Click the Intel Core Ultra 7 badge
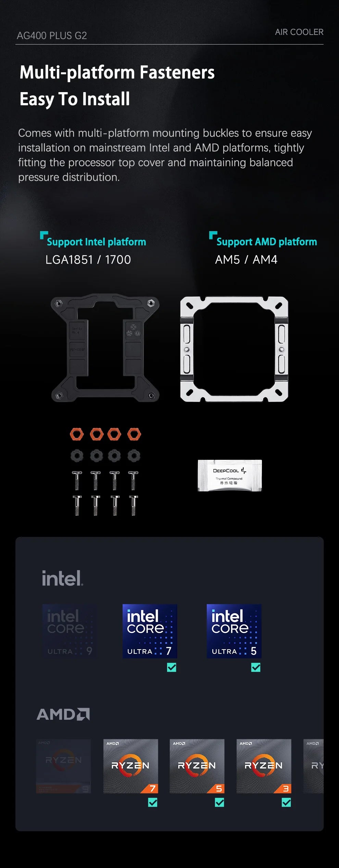Screen dimensions: 339x868 tap(150, 631)
